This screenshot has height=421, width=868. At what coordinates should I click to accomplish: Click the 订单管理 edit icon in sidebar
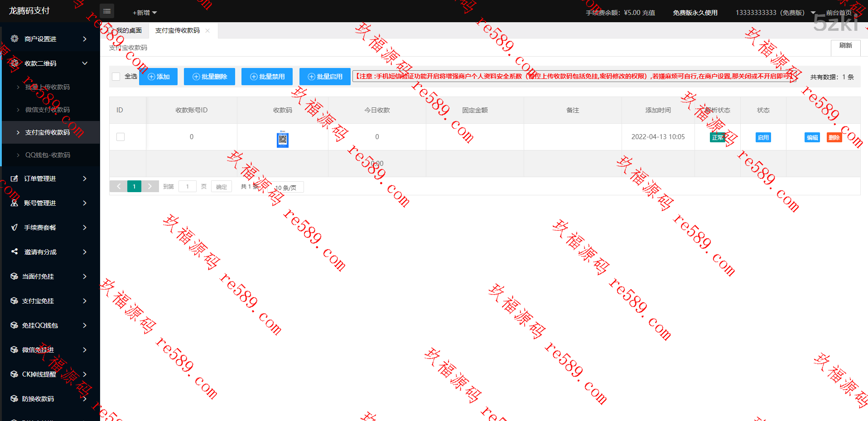tap(14, 179)
